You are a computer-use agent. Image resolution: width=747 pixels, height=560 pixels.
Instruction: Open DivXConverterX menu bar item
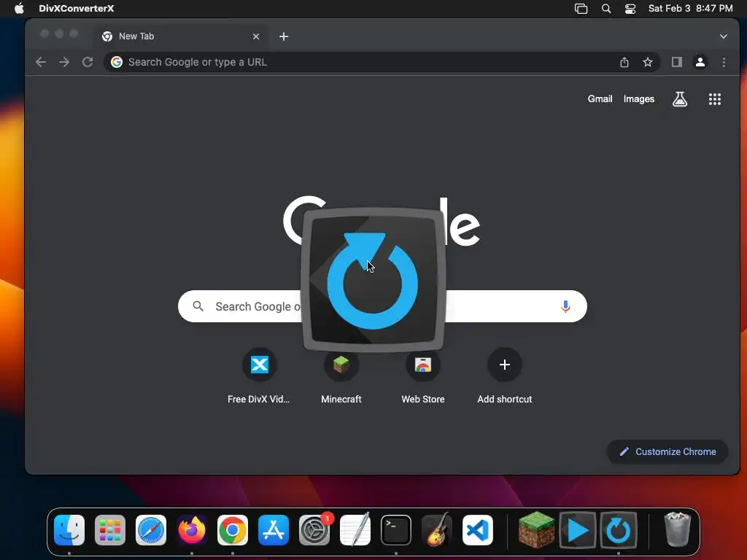pos(76,8)
